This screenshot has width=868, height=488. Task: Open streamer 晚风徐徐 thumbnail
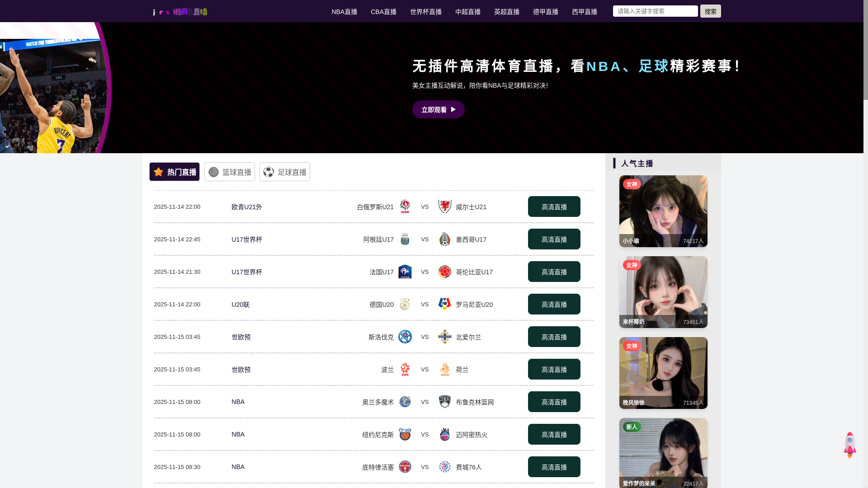point(663,373)
